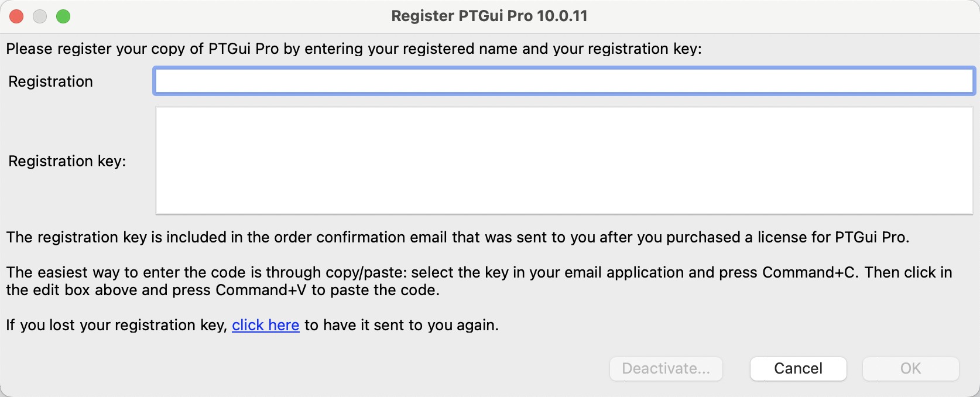
Task: Focus the large Registration key text box
Action: (563, 160)
